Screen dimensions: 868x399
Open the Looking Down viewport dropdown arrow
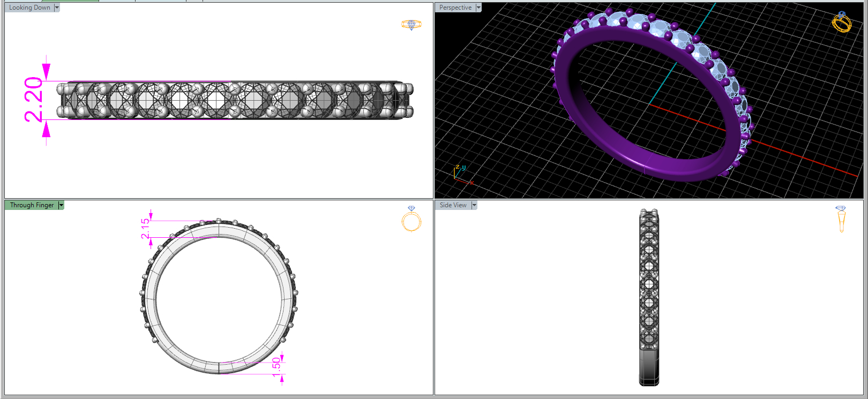coord(57,7)
